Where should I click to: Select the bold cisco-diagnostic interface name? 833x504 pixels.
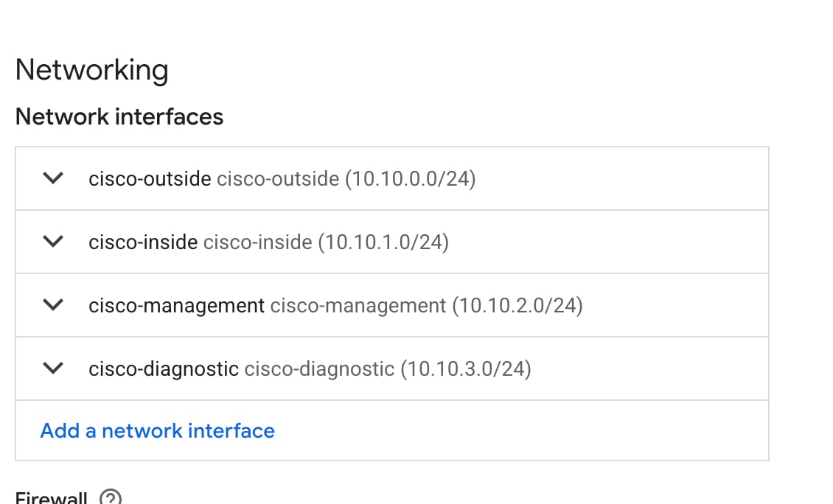point(164,368)
